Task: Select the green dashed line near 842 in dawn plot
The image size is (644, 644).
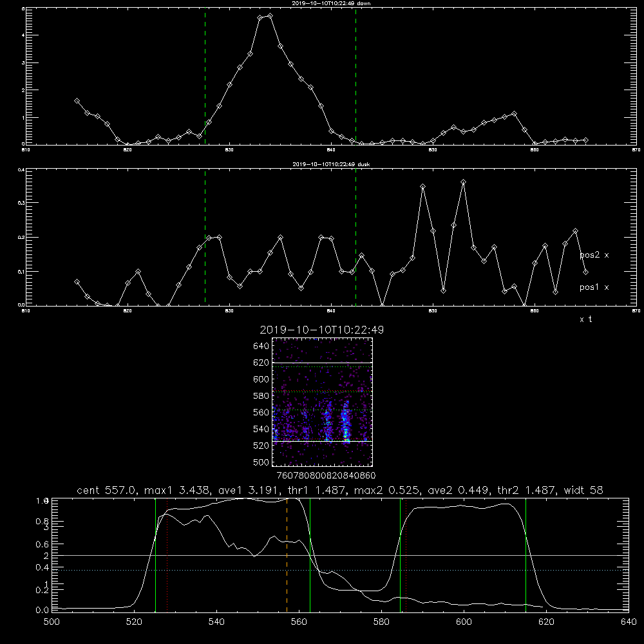Action: click(355, 76)
